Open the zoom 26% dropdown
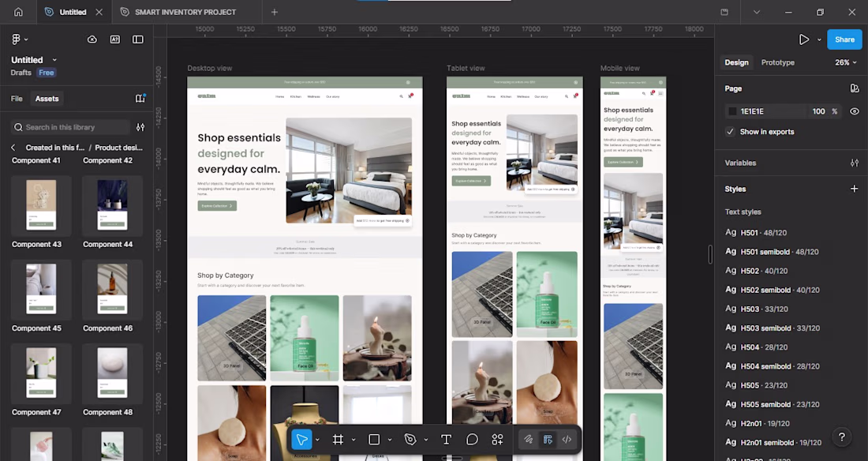868x461 pixels. pos(846,62)
